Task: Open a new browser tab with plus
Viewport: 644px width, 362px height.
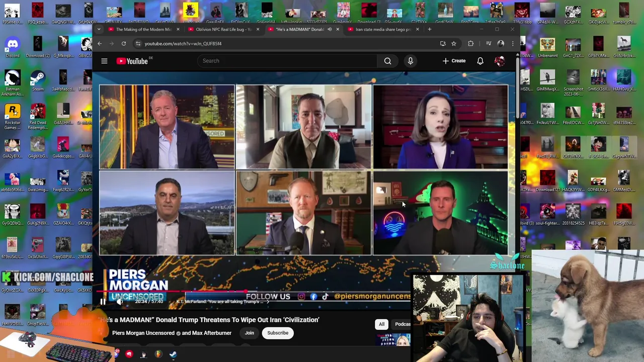Action: click(x=429, y=29)
